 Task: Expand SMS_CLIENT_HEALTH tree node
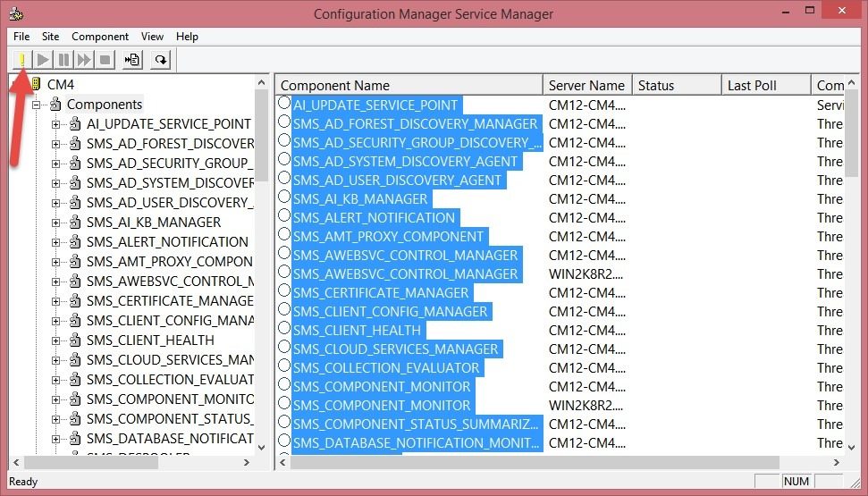pyautogui.click(x=56, y=340)
